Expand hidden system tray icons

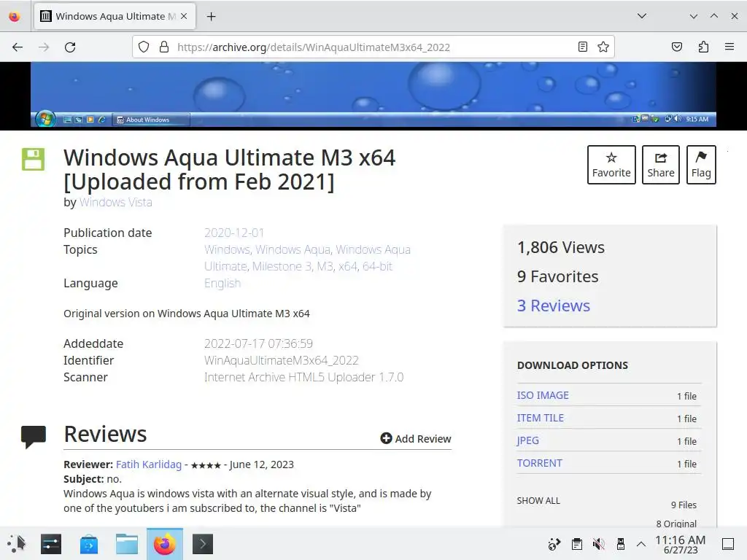641,544
